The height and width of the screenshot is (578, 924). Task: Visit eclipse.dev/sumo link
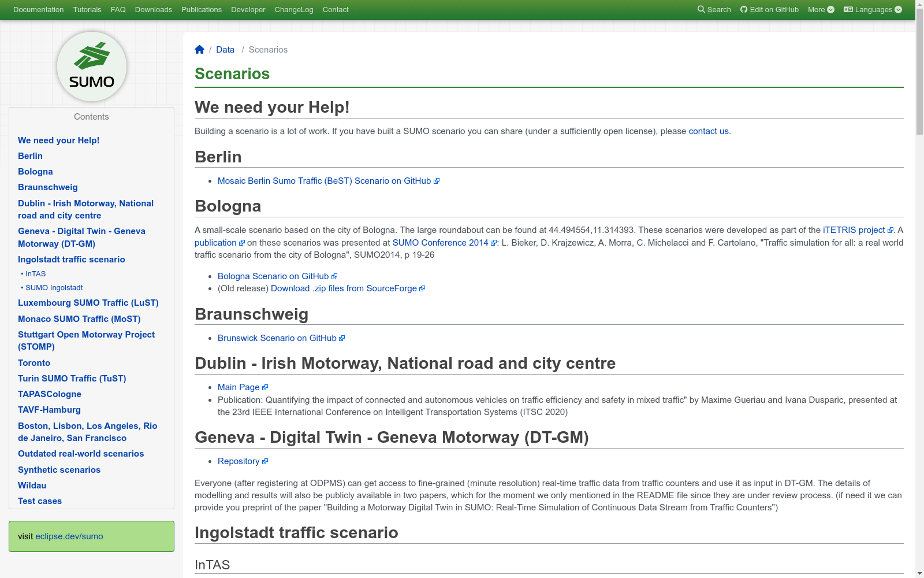click(x=69, y=536)
